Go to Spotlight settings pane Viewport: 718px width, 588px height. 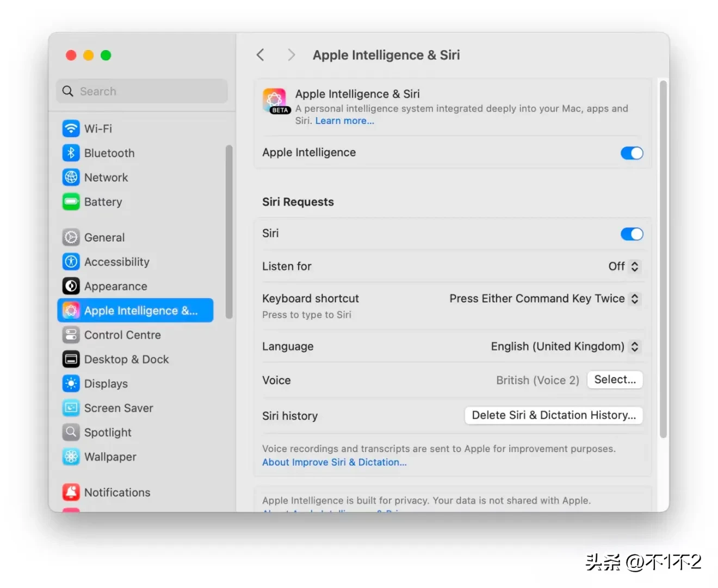point(108,432)
